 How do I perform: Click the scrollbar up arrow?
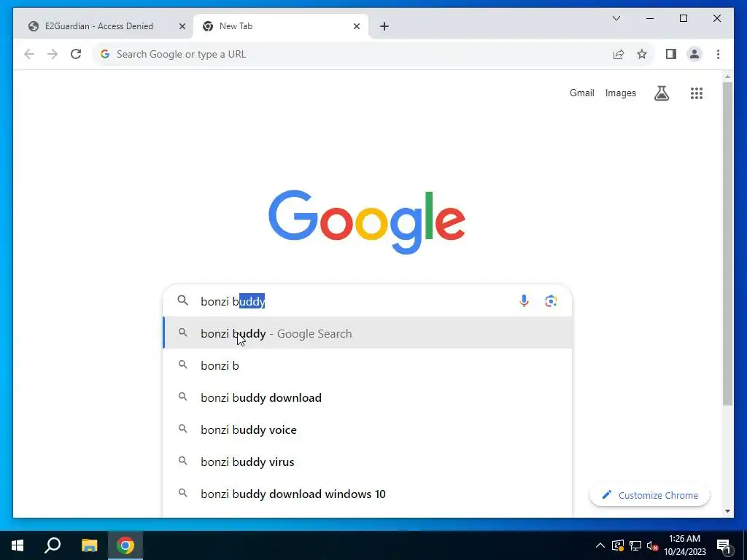tap(727, 76)
